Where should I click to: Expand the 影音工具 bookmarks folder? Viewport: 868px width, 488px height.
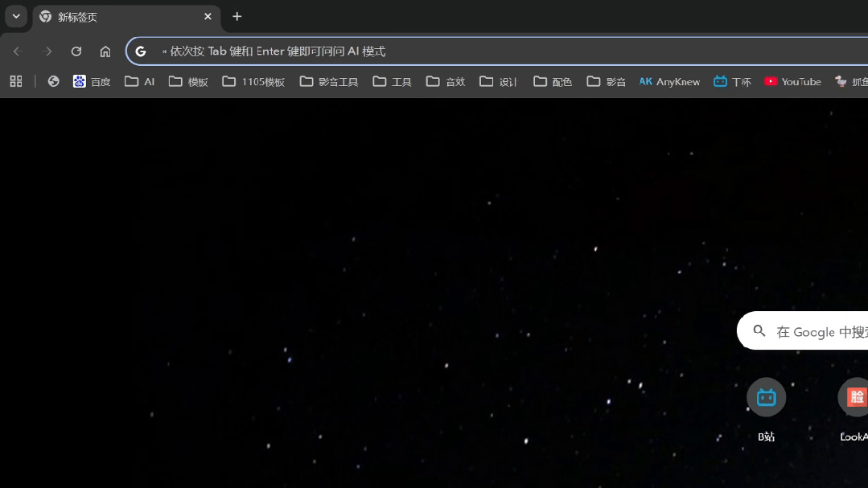click(328, 81)
